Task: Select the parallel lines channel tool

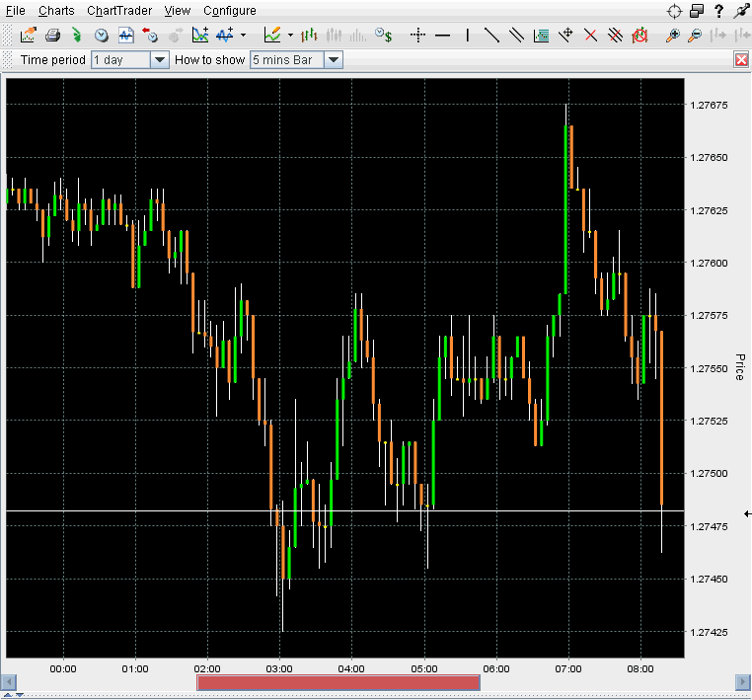Action: point(516,35)
